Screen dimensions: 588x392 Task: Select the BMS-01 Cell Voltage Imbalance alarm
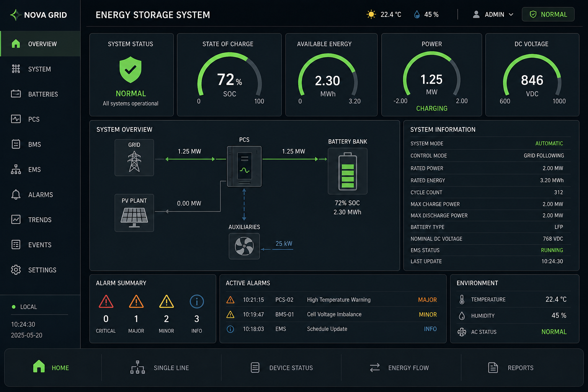point(332,314)
